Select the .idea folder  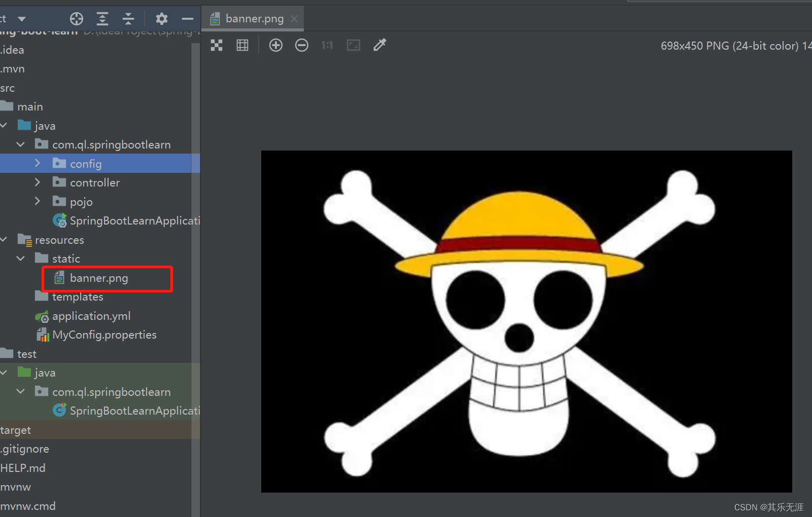click(12, 50)
